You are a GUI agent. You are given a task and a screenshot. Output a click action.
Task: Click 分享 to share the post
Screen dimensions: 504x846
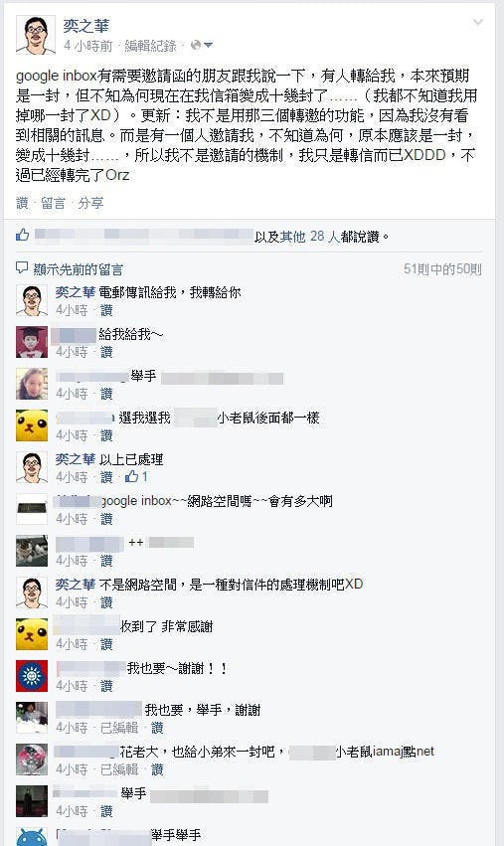point(90,203)
